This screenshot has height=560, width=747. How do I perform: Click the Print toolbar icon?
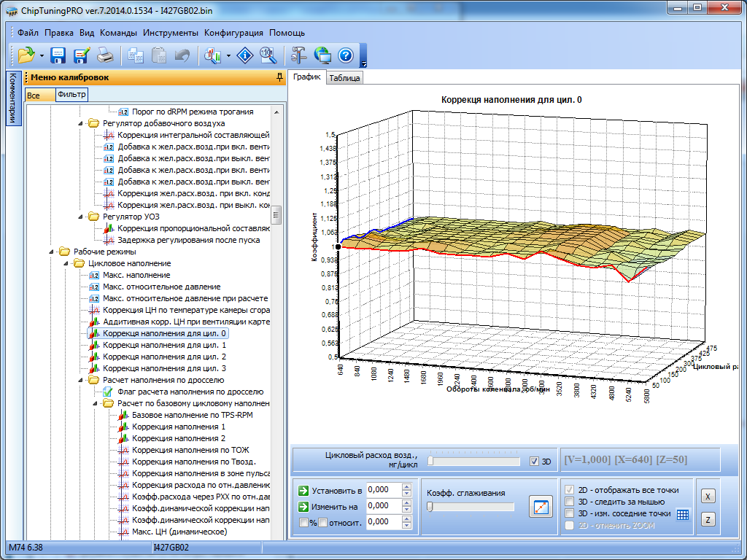(105, 55)
